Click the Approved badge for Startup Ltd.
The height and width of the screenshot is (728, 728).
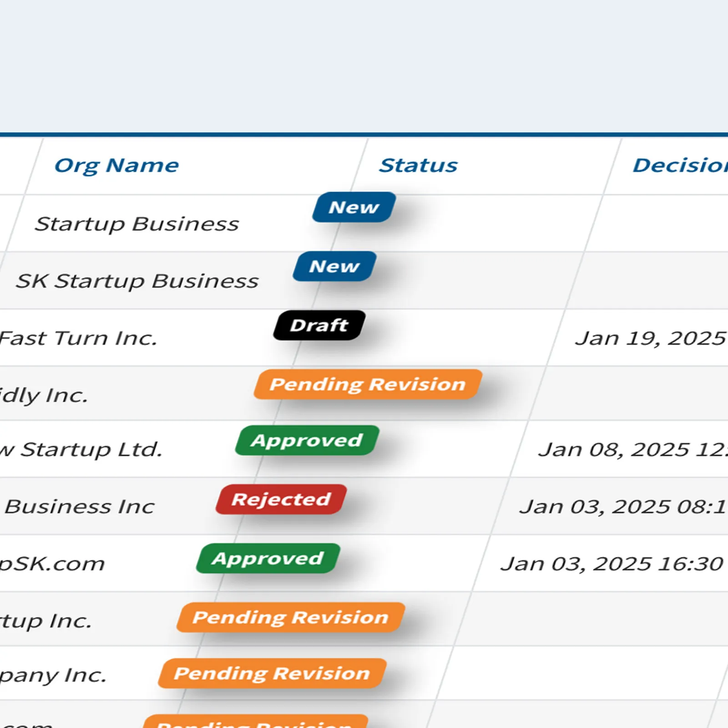click(306, 440)
